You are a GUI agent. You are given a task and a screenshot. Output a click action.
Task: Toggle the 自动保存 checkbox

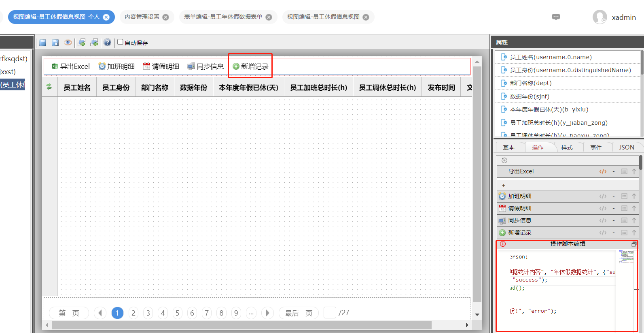120,42
